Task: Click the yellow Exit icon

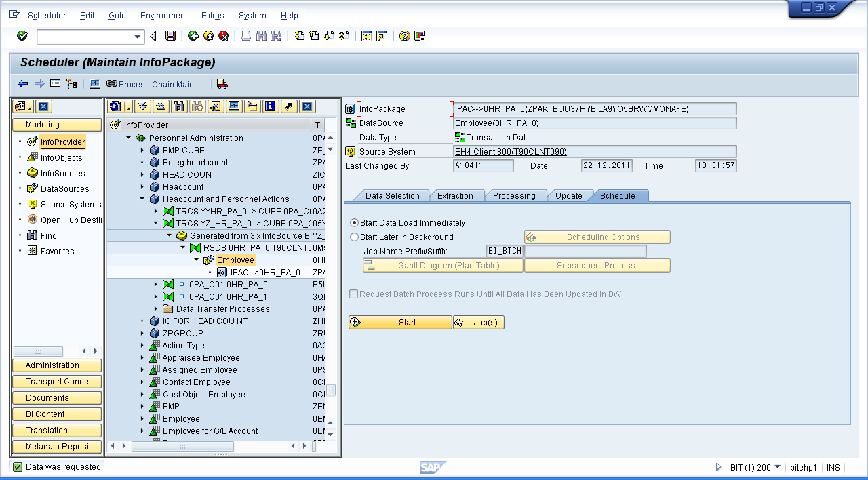Action: (208, 36)
